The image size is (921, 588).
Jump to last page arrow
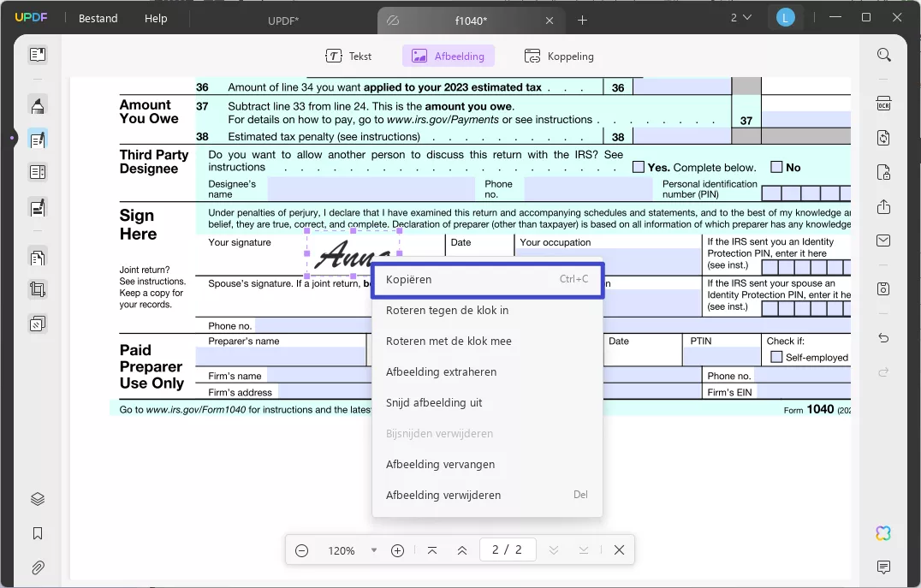(583, 550)
